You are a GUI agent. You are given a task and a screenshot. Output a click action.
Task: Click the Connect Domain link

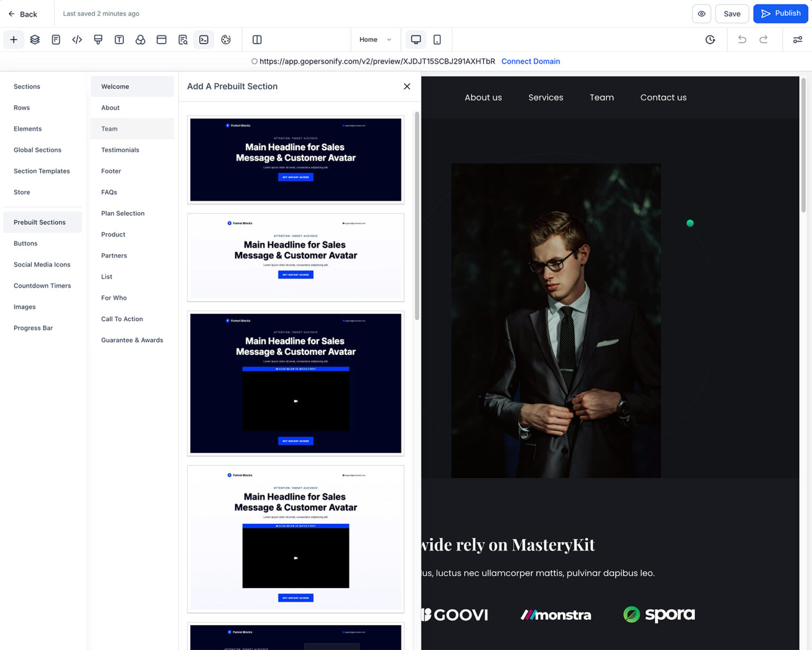coord(531,61)
